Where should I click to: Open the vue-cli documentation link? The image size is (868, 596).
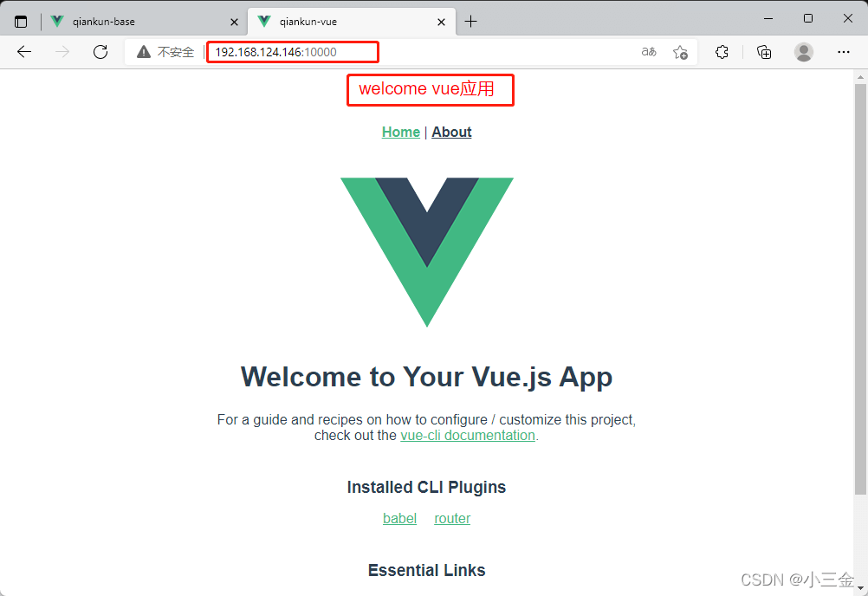[x=468, y=436]
